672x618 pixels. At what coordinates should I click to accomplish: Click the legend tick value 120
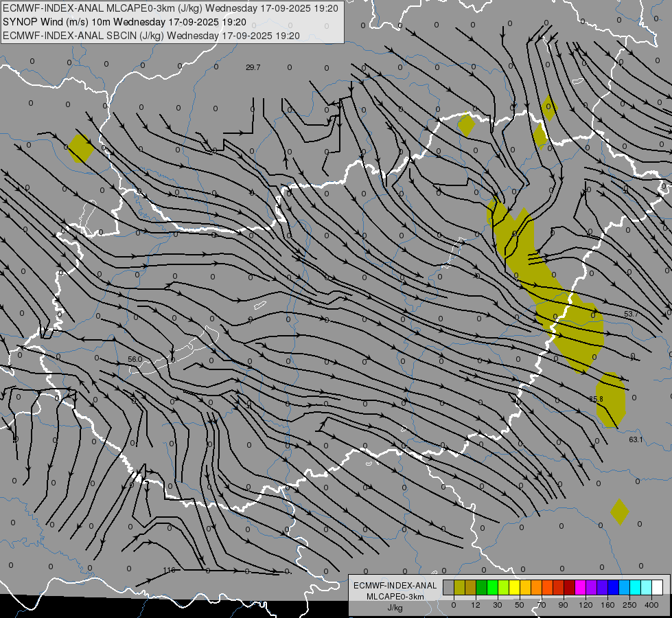(x=586, y=605)
